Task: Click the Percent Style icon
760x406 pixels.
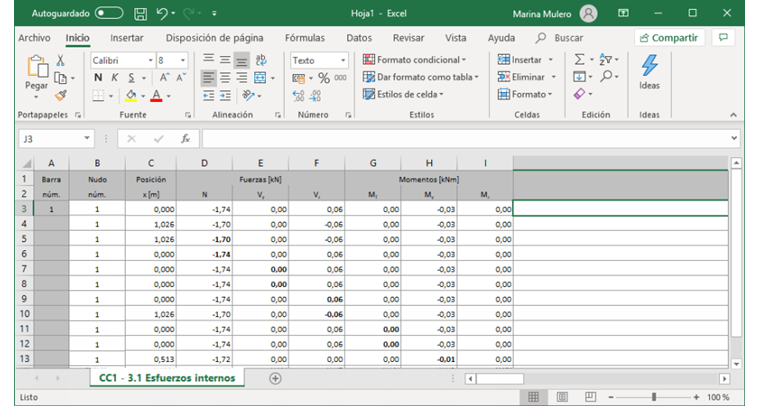Action: click(x=324, y=78)
